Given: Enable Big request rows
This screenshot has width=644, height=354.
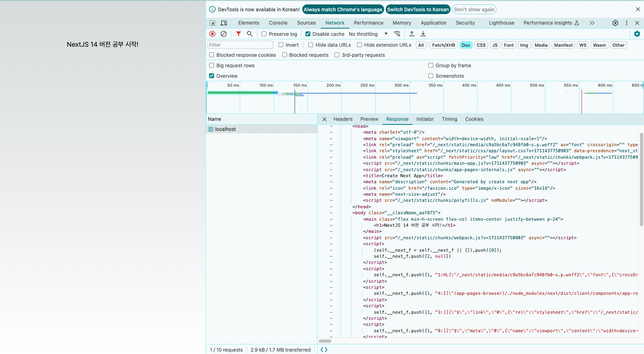Looking at the screenshot, I should click(212, 65).
